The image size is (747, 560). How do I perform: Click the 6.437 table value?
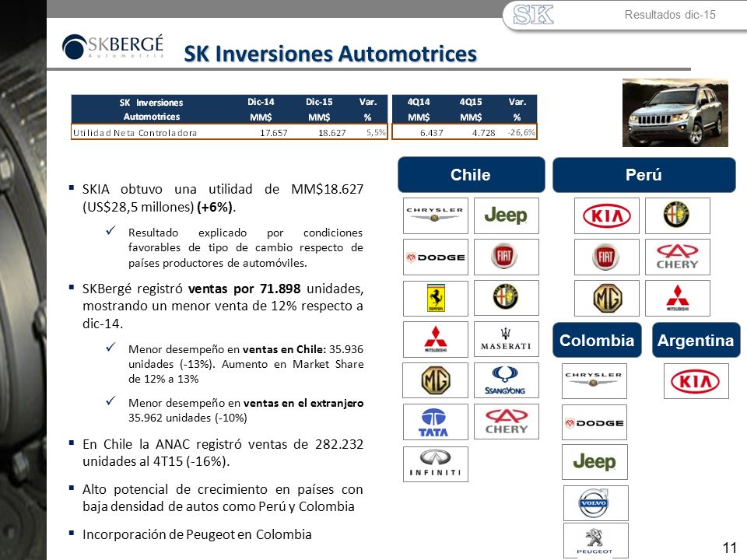[x=432, y=133]
